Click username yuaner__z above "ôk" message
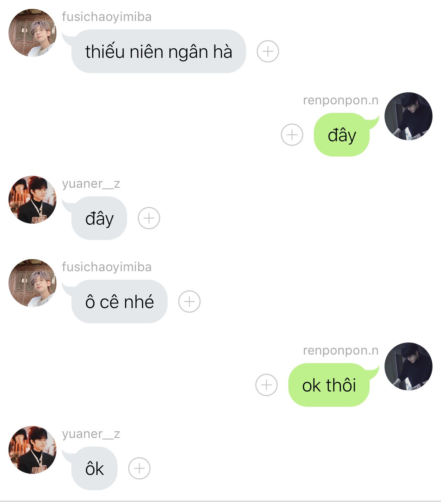The height and width of the screenshot is (504, 441). click(x=91, y=434)
